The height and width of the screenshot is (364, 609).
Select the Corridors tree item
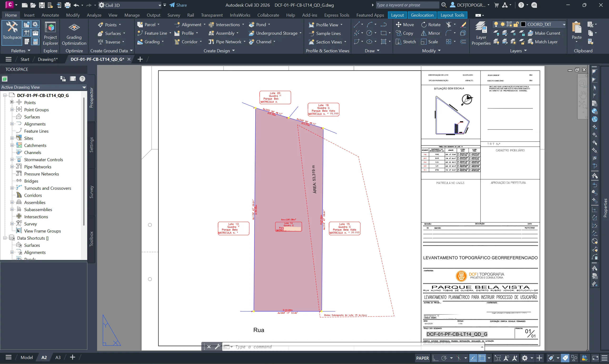pos(33,195)
